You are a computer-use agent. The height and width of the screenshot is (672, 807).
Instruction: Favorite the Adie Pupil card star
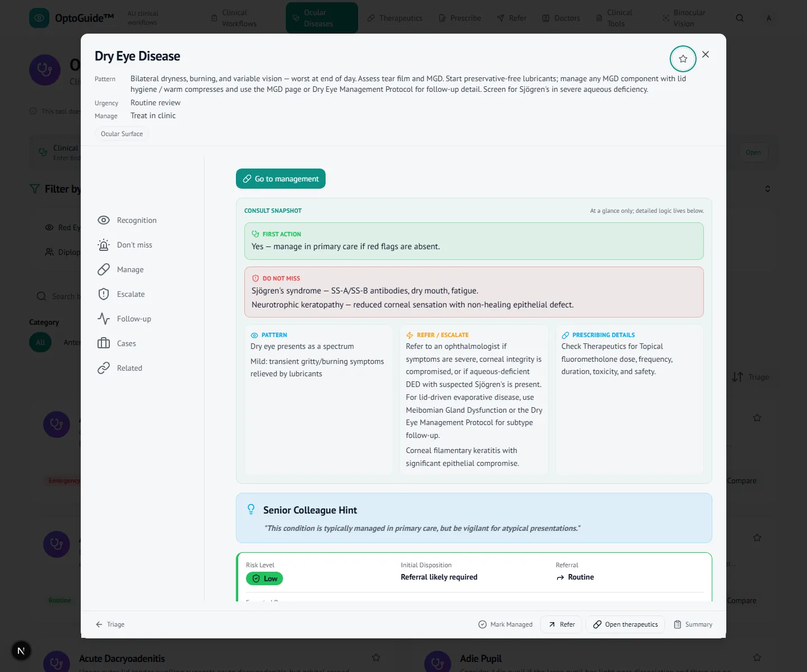coord(757,657)
